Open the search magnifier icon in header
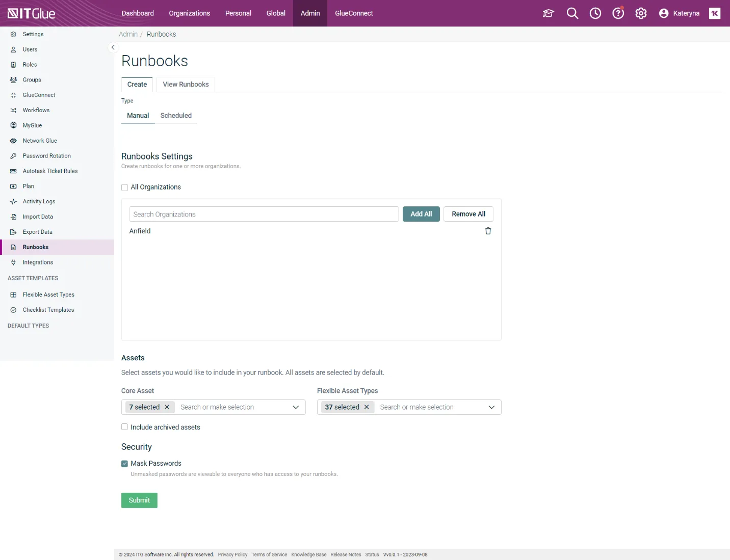This screenshot has width=730, height=560. tap(572, 13)
